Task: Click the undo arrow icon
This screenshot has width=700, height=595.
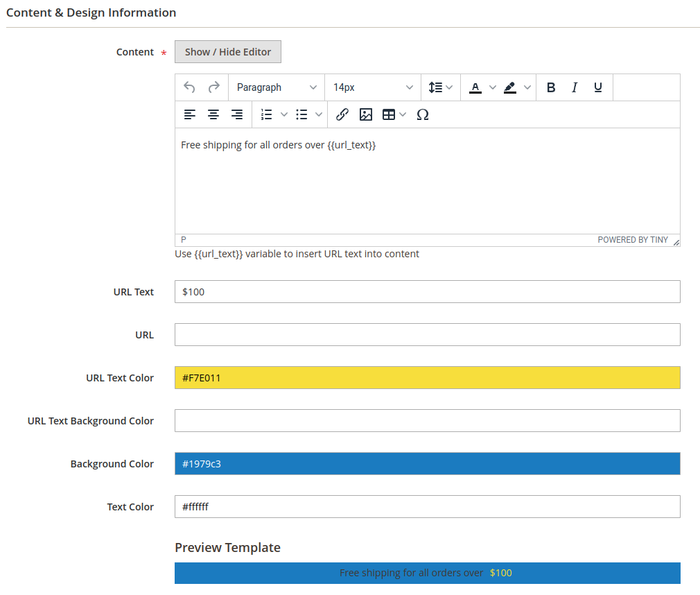Action: tap(189, 87)
